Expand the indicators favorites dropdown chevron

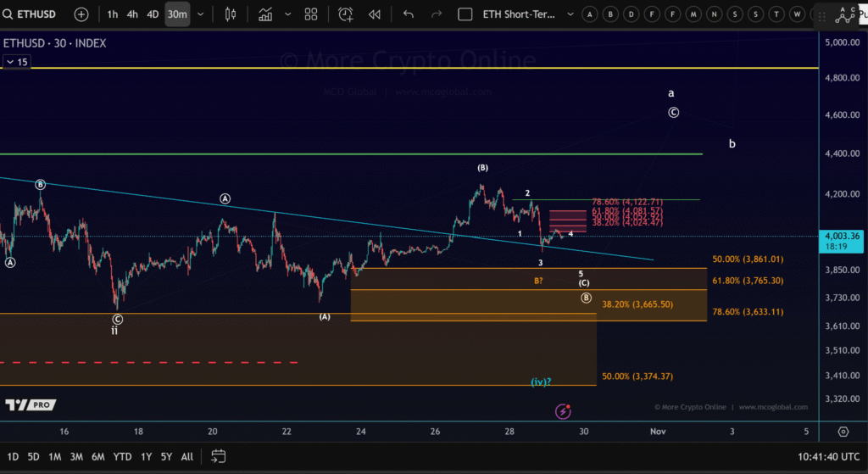pos(288,14)
